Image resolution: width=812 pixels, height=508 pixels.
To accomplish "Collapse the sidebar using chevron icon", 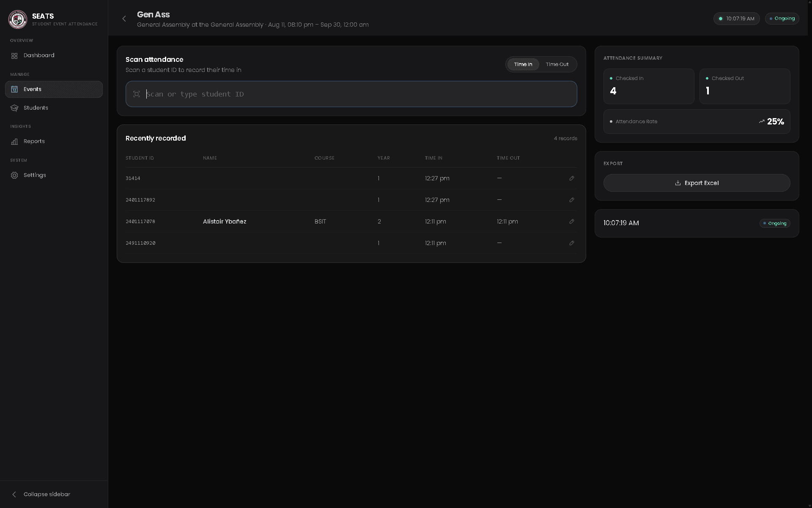I will pos(14,494).
